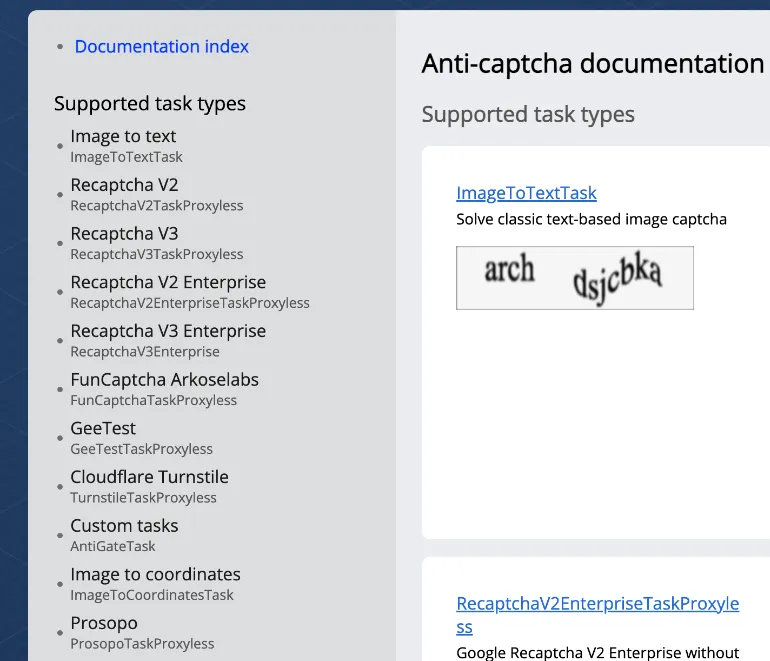The image size is (770, 661).
Task: Select RecaptchaV3Enterprise subtitle text
Action: 145,351
